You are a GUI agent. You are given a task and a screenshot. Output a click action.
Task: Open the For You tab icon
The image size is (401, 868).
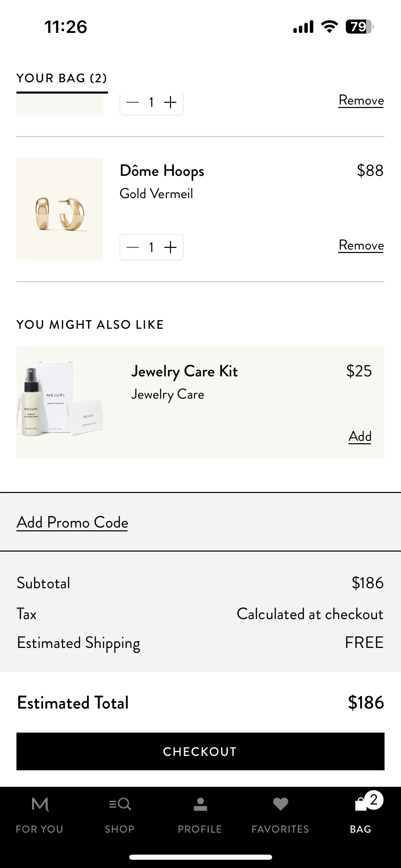pos(40,804)
